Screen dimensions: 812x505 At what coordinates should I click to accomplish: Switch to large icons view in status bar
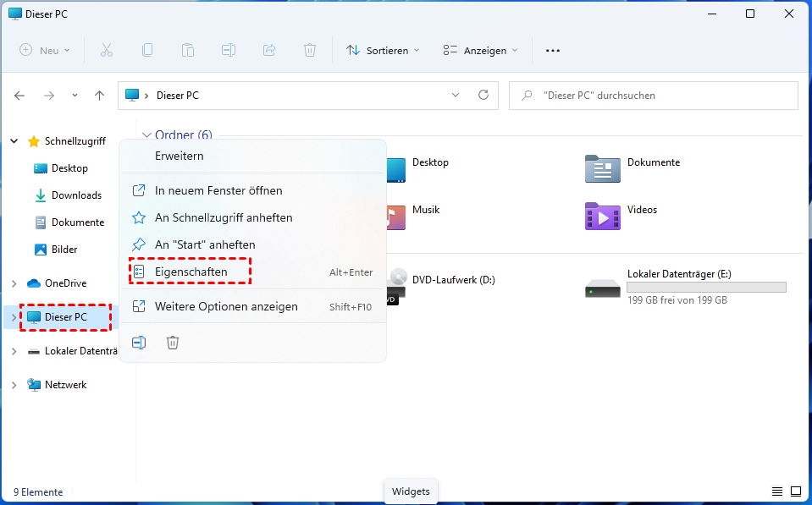pos(796,491)
